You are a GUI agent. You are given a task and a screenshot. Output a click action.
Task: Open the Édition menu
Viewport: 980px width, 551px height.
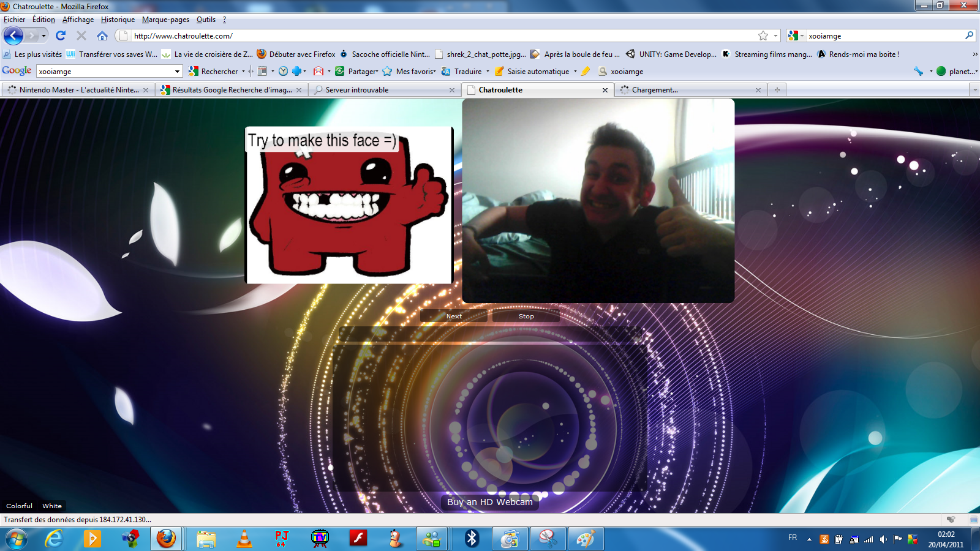43,20
